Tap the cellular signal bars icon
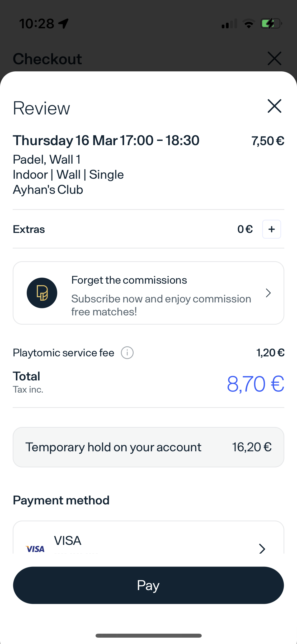 [229, 24]
